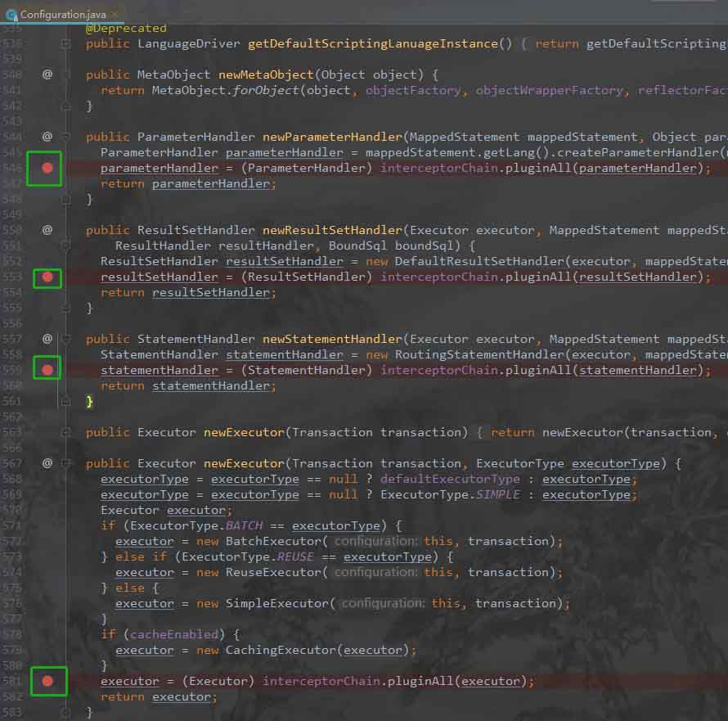The image size is (728, 721).
Task: Click the newMetaObject method name
Action: [266, 74]
